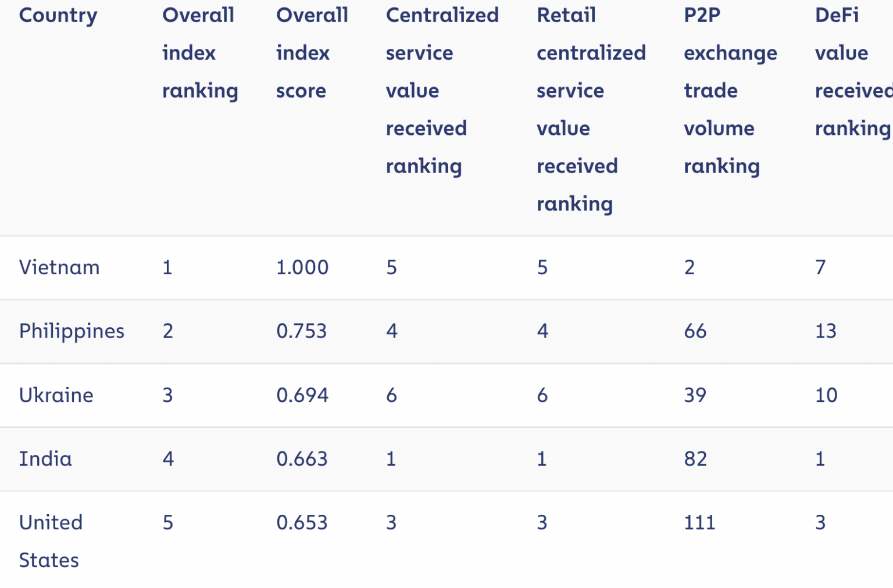Click the Overall index score header
Image resolution: width=893 pixels, height=588 pixels.
tap(312, 53)
